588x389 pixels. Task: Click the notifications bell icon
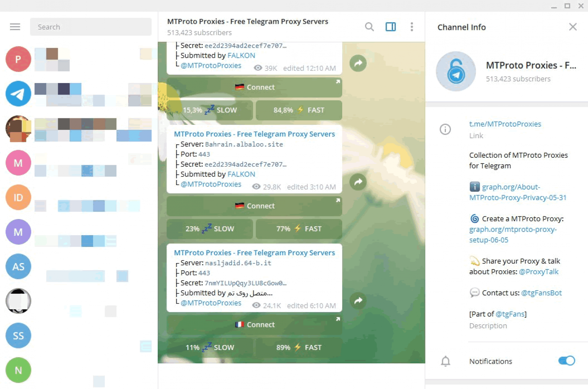pos(445,361)
